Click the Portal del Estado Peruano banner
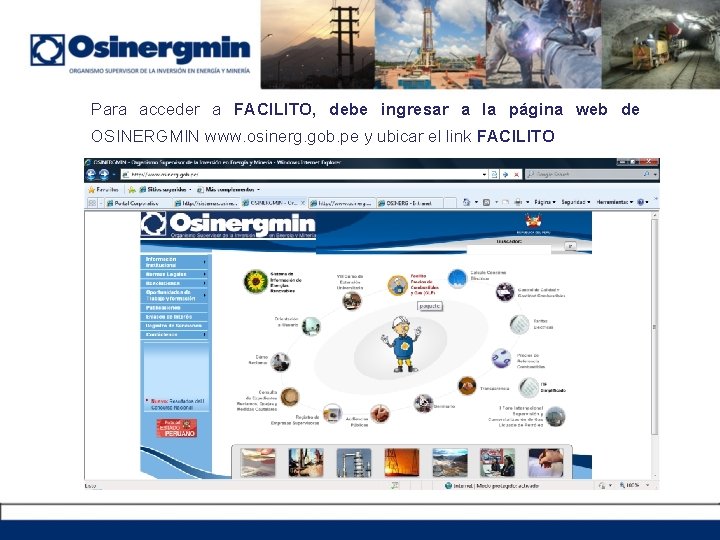Screen dimensions: 720x540 (177, 428)
